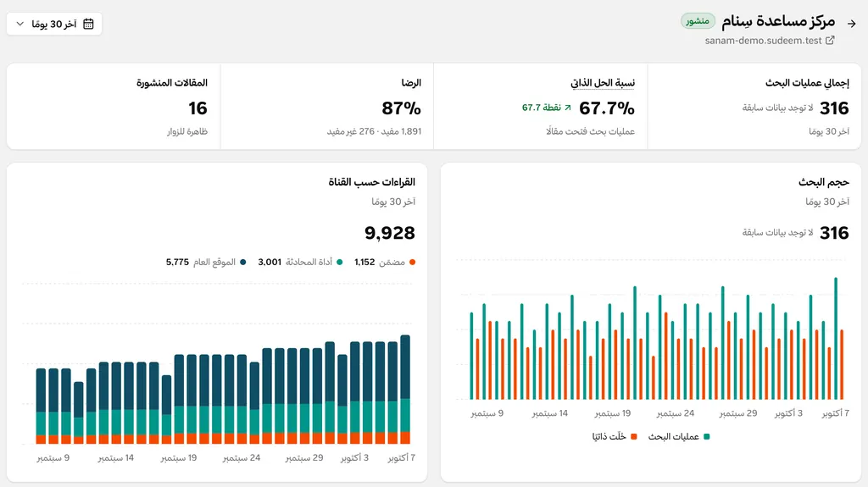Screen dimensions: 868x487
Task: Click the 14 سبتمبر label on reads by channel chart
Action: click(x=115, y=458)
